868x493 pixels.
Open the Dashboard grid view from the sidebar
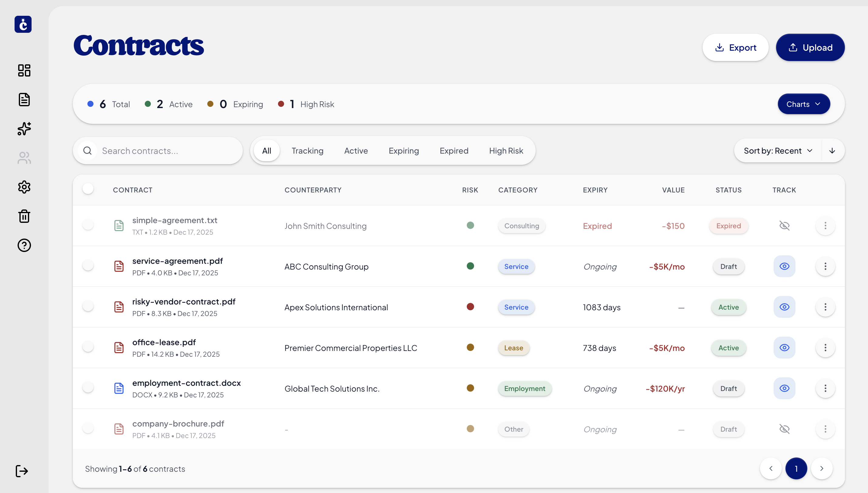click(x=24, y=70)
